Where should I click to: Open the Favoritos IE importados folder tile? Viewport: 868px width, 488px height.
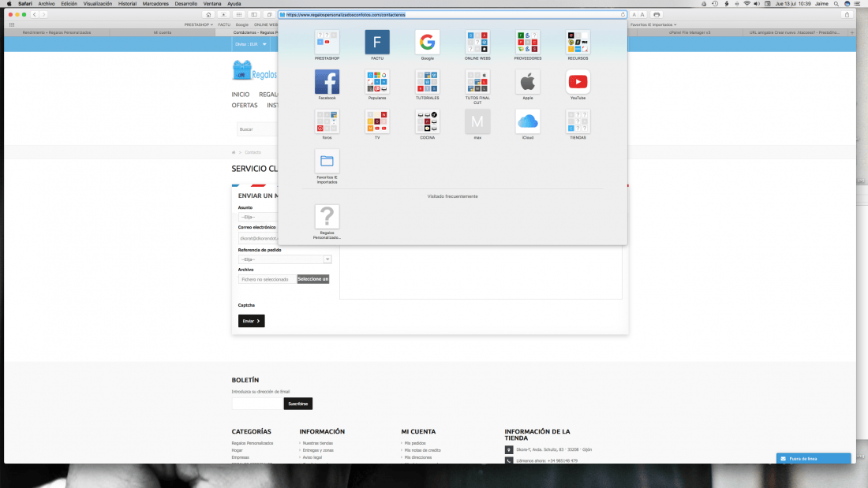click(x=327, y=162)
